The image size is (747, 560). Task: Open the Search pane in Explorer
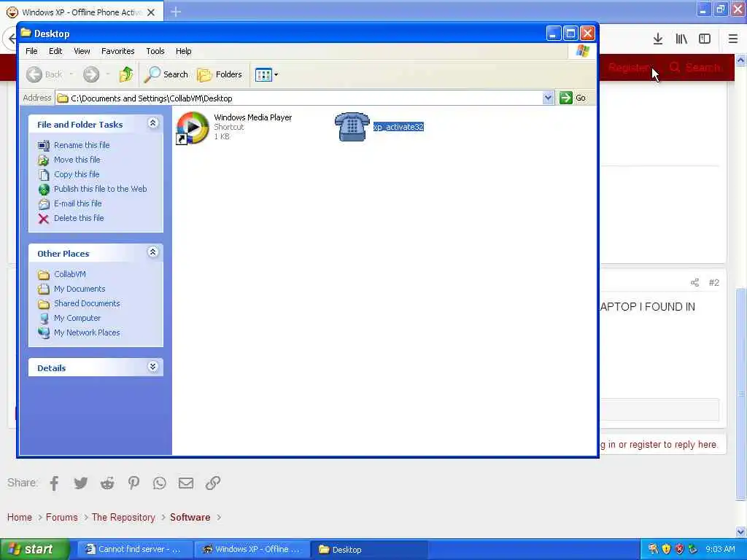click(x=166, y=74)
